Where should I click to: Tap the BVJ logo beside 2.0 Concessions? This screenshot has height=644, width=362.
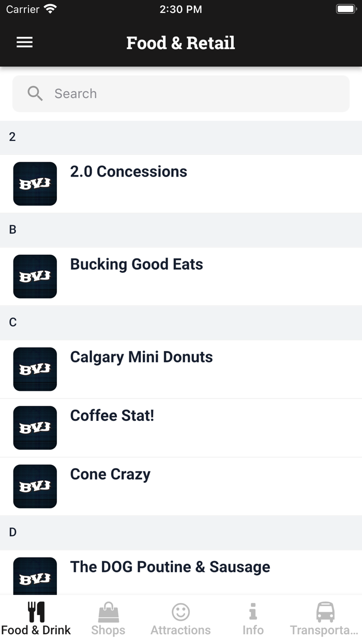tap(35, 183)
